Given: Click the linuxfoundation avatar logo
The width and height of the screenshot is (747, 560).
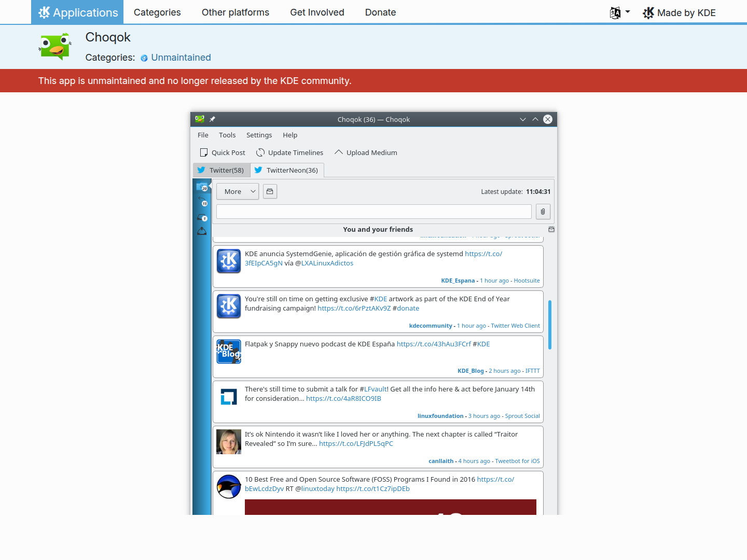Looking at the screenshot, I should (229, 396).
